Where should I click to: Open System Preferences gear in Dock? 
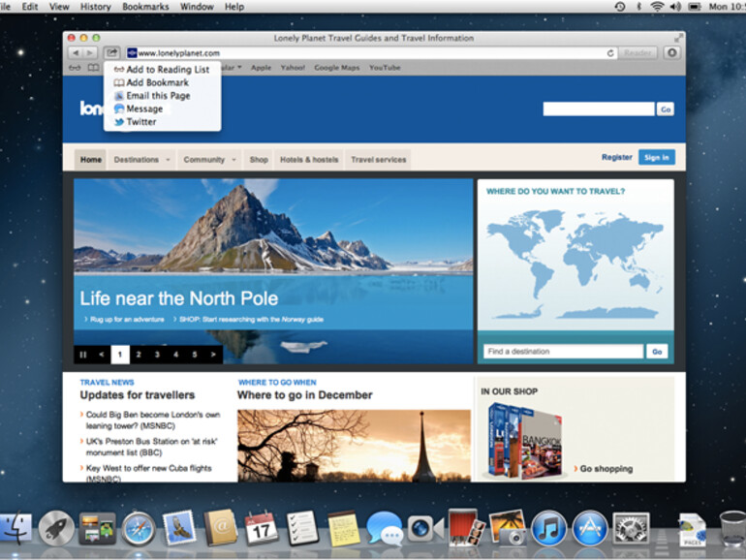[631, 528]
